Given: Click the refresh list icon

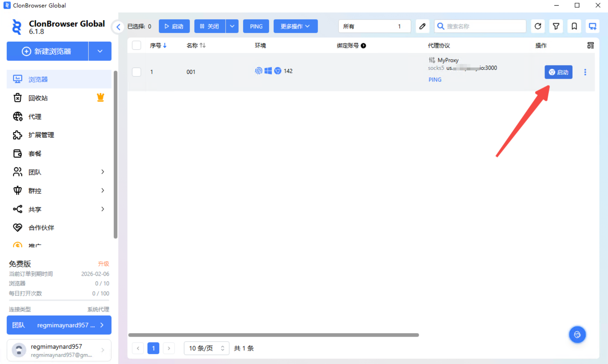Looking at the screenshot, I should click(538, 26).
